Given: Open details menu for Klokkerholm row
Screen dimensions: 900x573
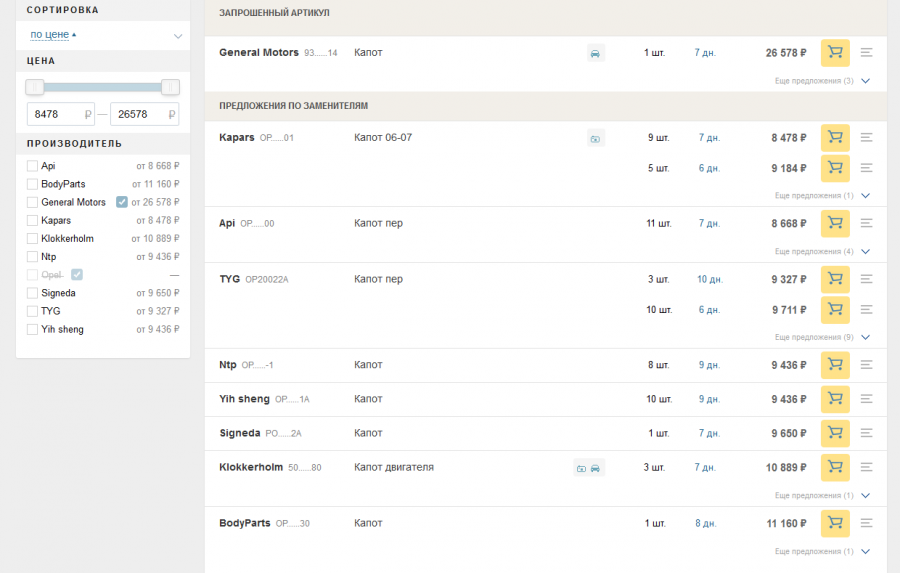Looking at the screenshot, I should [x=867, y=467].
